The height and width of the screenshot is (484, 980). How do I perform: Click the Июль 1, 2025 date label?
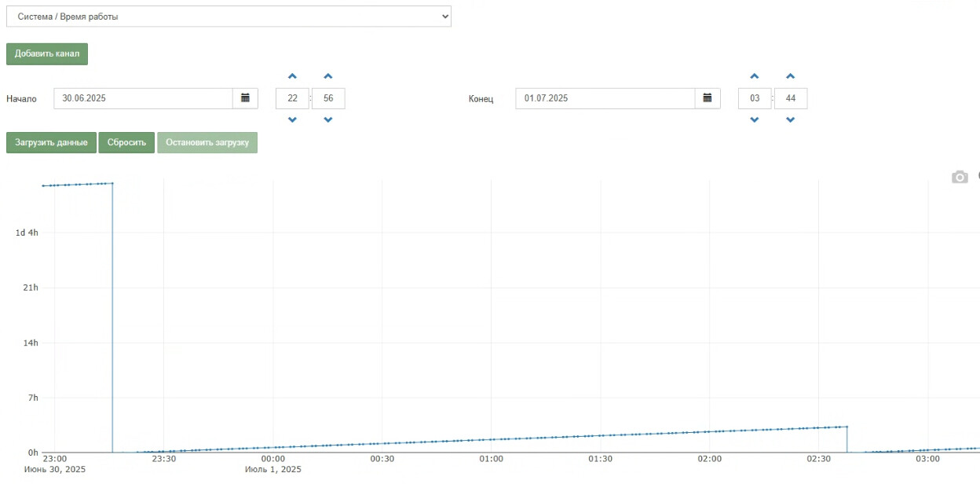[x=272, y=469]
